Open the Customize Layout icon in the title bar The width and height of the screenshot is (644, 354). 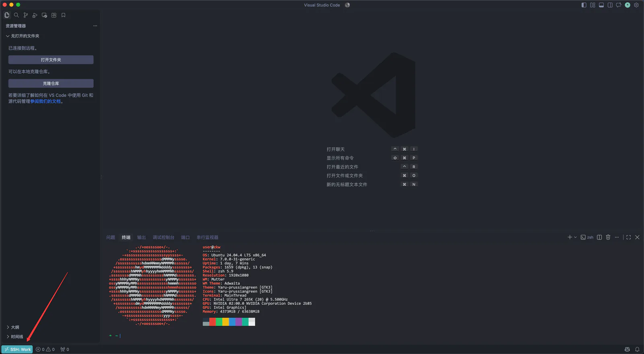[x=592, y=5]
